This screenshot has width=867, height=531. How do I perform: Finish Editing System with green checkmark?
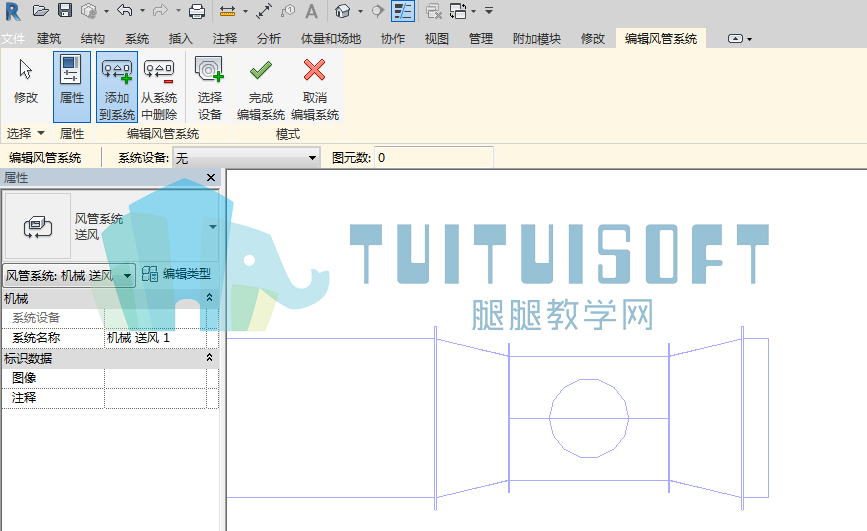click(x=260, y=86)
